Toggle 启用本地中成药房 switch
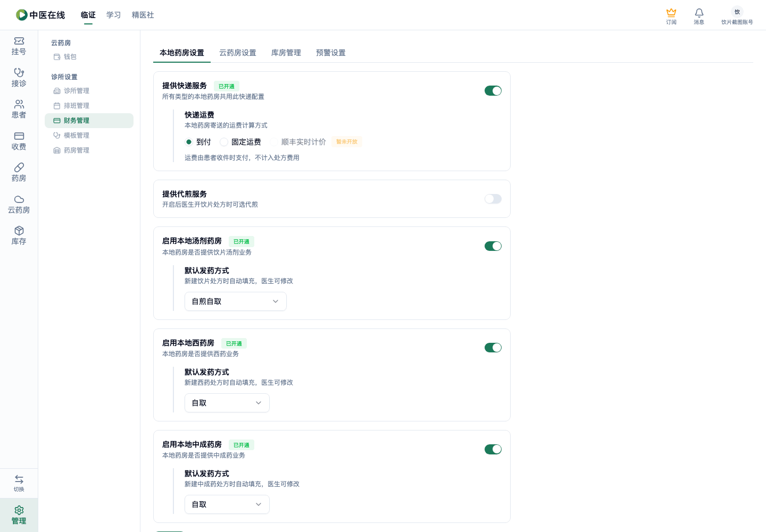This screenshot has height=532, width=766. click(493, 449)
